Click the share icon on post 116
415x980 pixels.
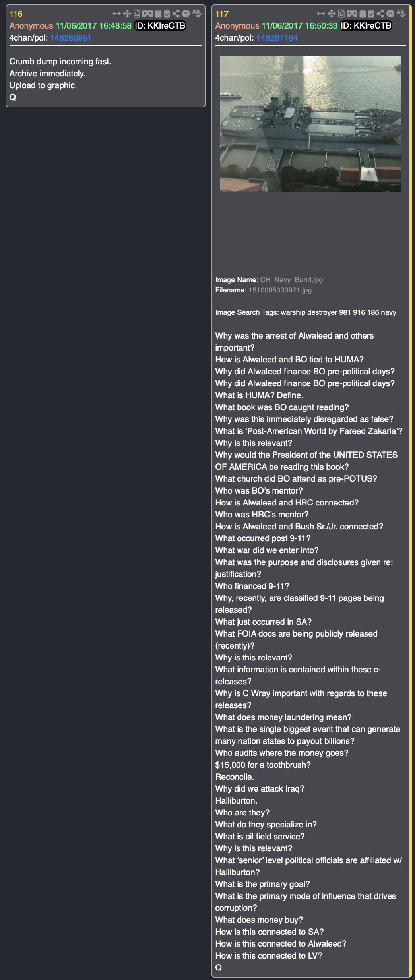click(176, 14)
